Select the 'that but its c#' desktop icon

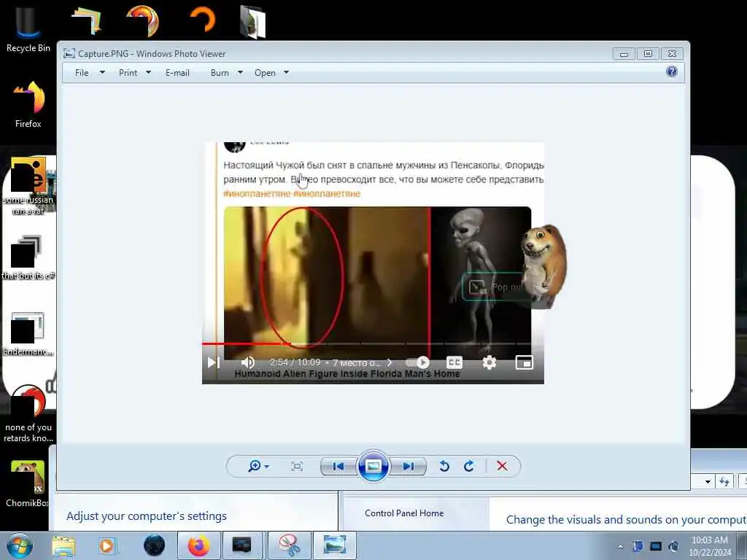[28, 257]
